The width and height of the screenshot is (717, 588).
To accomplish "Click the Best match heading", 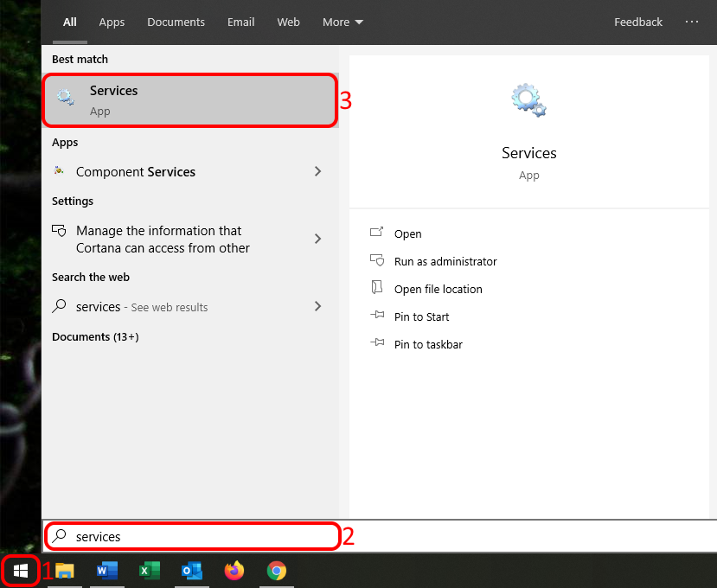I will [80, 60].
